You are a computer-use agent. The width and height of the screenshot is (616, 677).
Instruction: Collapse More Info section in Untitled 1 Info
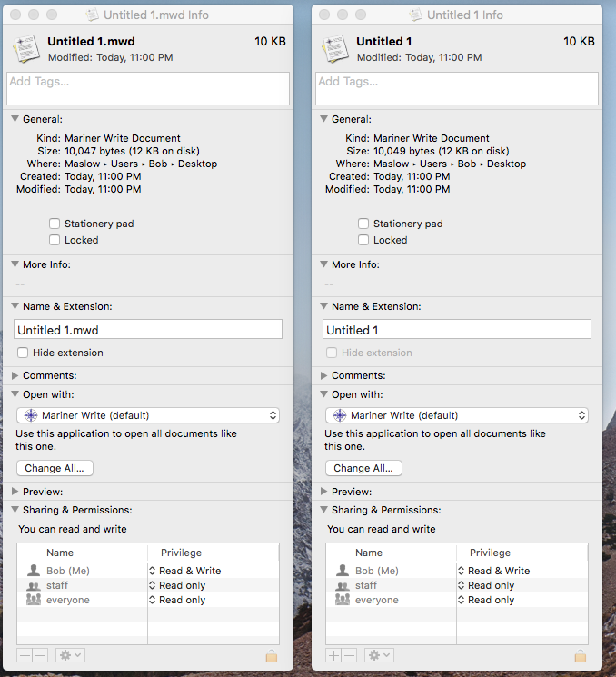point(323,264)
